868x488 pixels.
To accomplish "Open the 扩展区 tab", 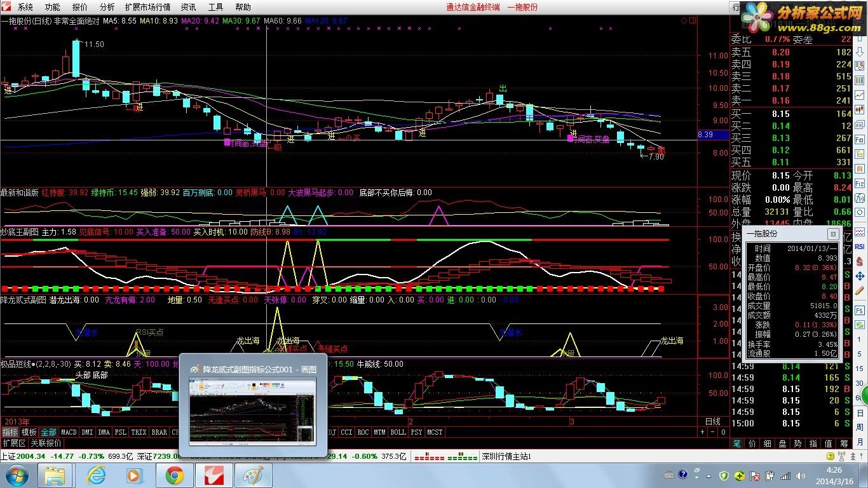I will [14, 443].
